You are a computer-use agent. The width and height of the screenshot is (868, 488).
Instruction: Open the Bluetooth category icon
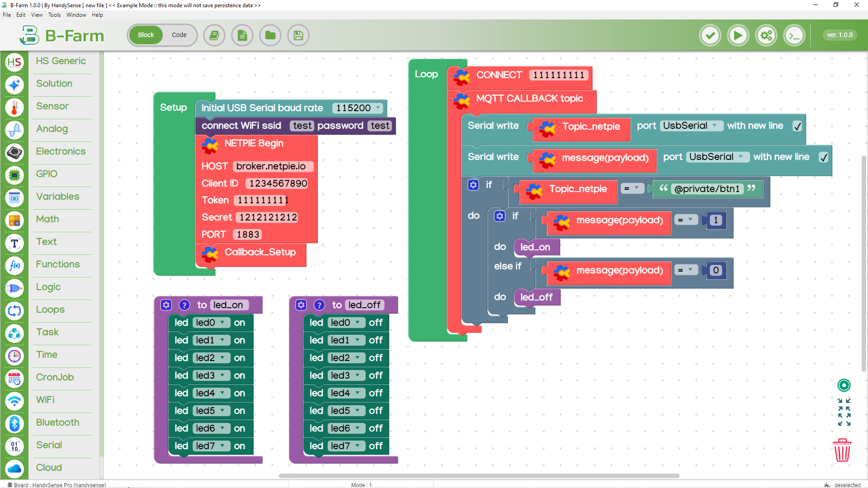tap(14, 423)
